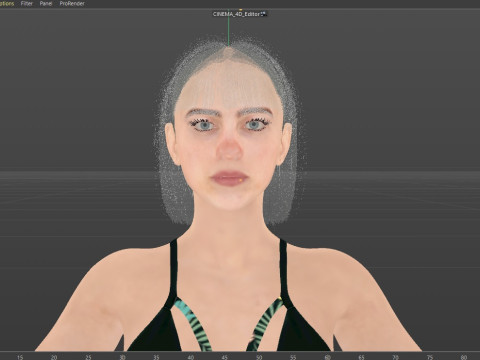Jump to frame 40 on timeline ruler
The width and height of the screenshot is (480, 360).
tap(191, 357)
